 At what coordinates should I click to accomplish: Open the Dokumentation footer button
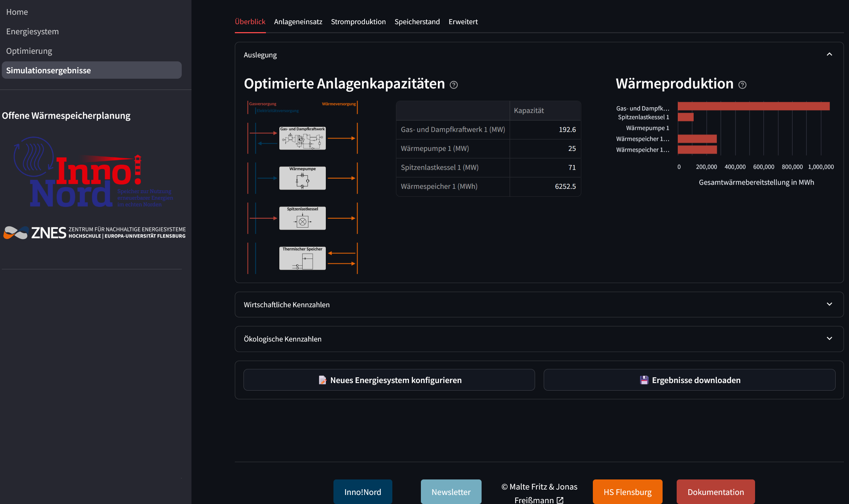point(716,492)
